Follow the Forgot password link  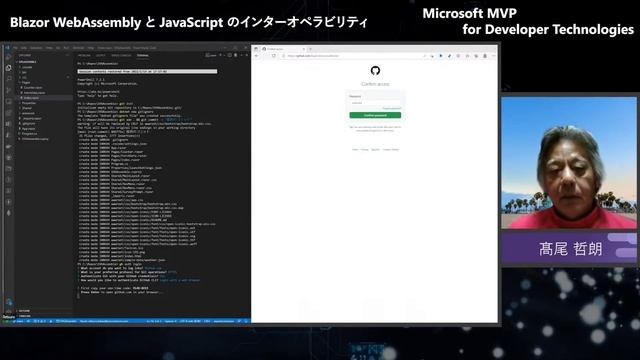[x=392, y=108]
